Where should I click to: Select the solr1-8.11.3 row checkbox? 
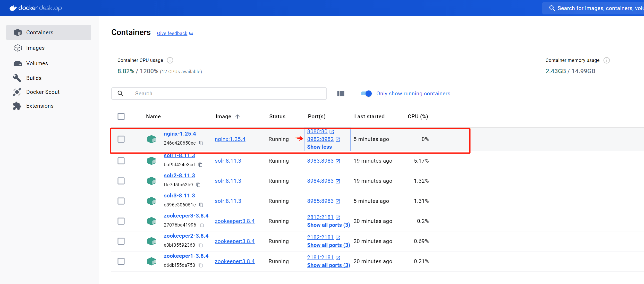(x=121, y=161)
